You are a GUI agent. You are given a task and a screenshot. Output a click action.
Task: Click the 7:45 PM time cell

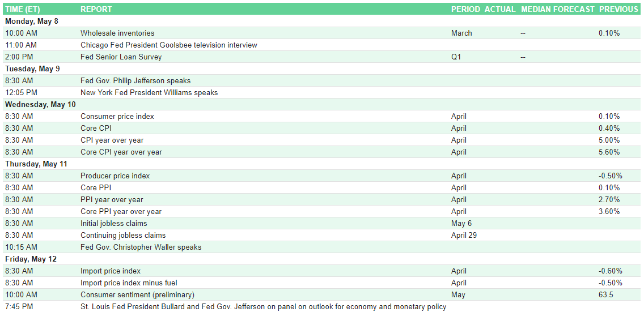(19, 307)
